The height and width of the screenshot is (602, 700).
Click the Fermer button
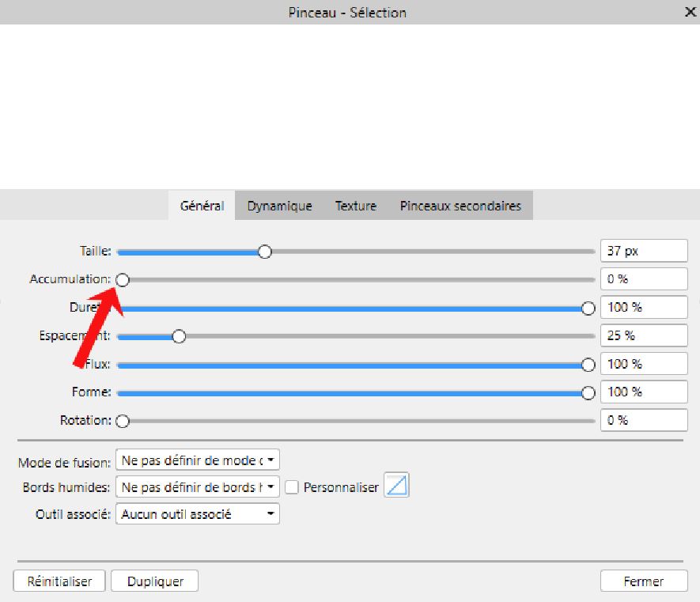644,581
